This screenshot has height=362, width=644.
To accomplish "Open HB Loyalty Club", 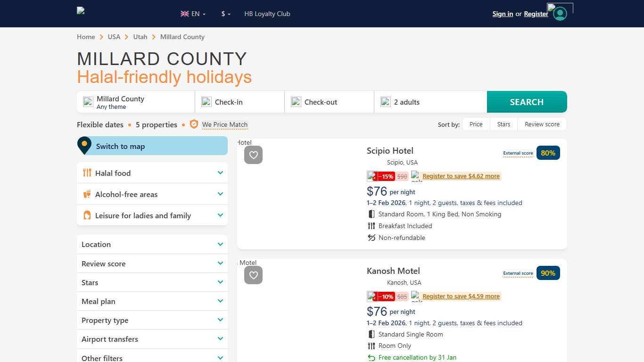I will [x=267, y=14].
